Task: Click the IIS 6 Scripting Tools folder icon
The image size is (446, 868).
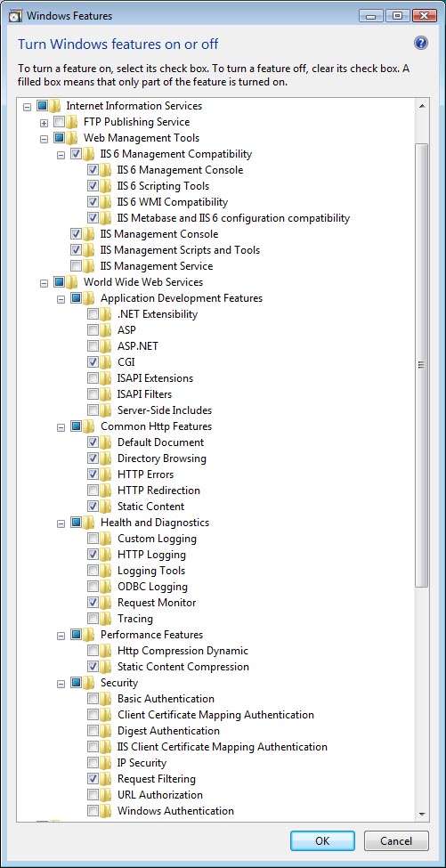Action: [106, 186]
